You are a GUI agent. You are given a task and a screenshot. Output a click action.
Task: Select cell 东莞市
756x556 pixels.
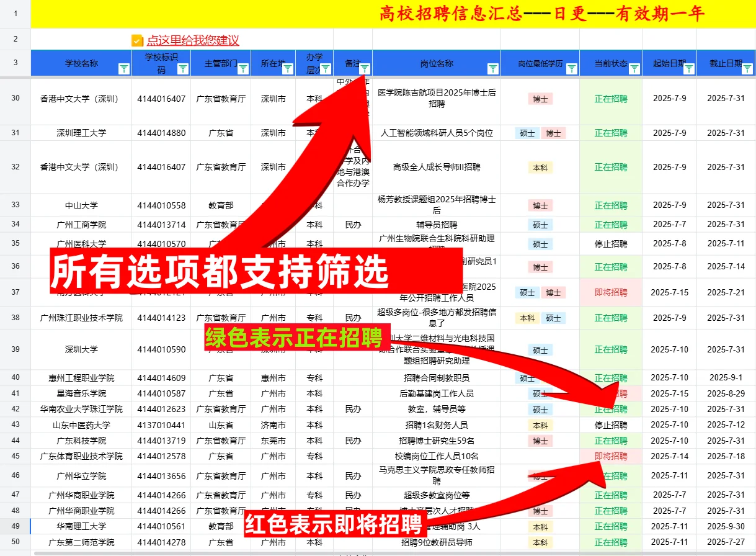click(x=273, y=441)
